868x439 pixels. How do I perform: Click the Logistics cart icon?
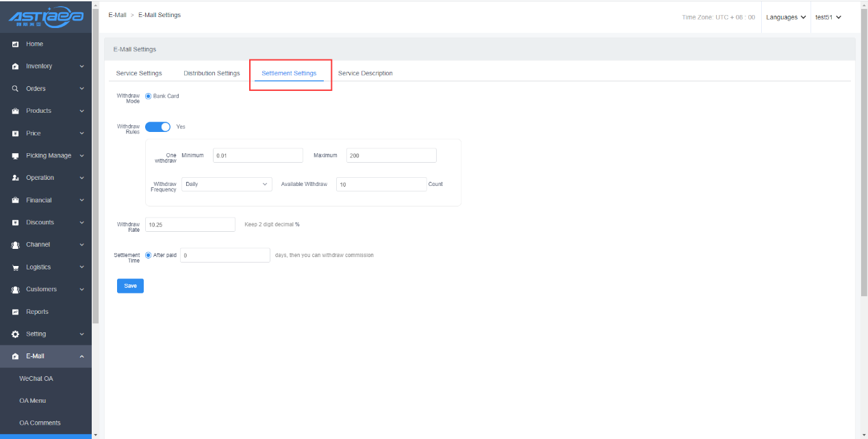coord(15,267)
